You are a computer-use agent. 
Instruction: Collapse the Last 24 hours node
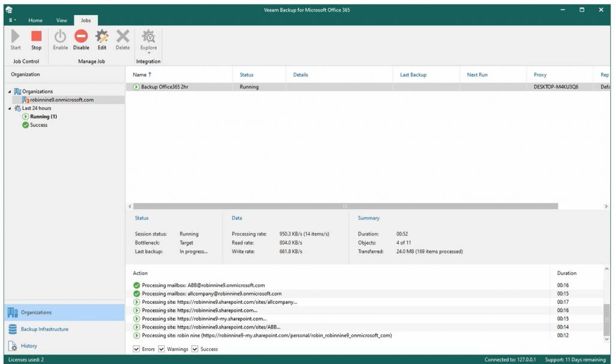tap(10, 108)
